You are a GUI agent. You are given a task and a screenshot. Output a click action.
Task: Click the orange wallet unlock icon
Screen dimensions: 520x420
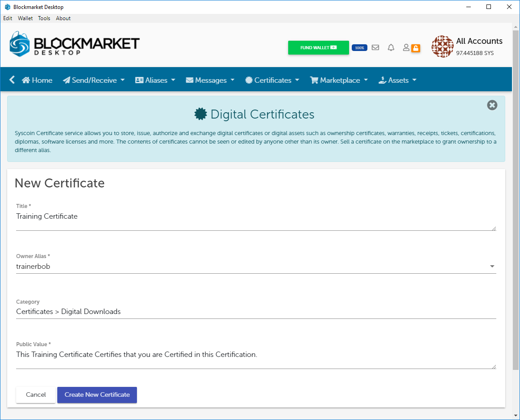(416, 48)
